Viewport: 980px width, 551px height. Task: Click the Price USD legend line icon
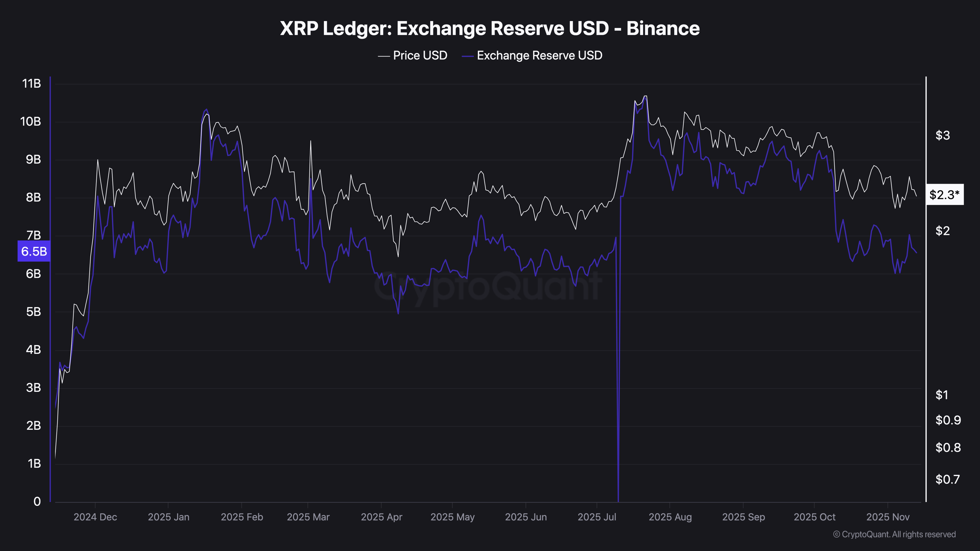tap(384, 55)
